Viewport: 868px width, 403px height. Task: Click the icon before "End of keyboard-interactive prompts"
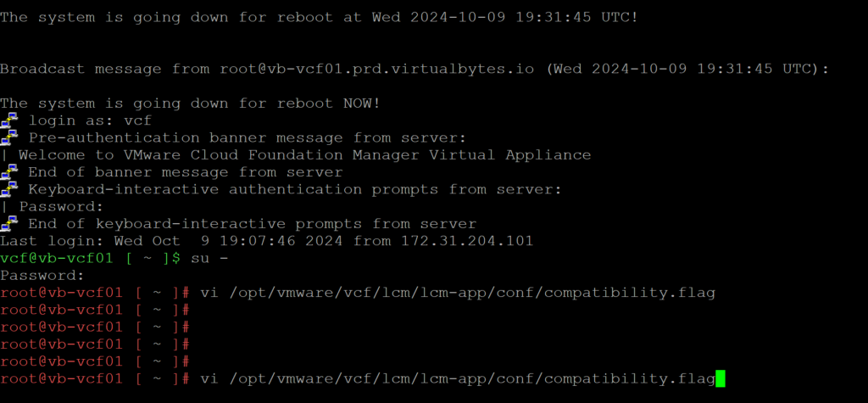[10, 224]
